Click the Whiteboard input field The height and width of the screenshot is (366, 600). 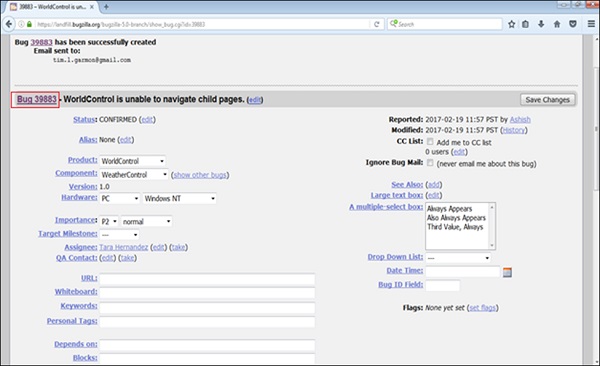point(207,292)
